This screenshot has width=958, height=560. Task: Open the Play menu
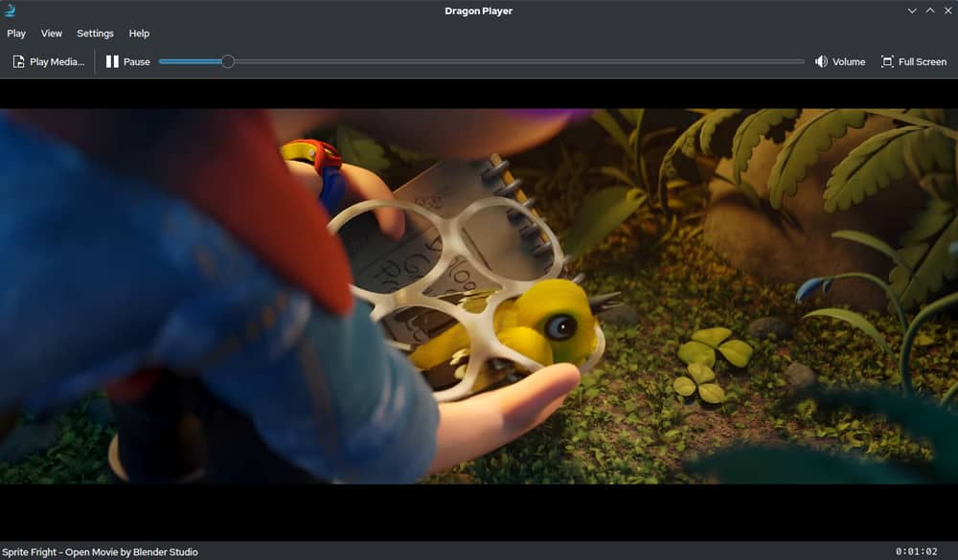coord(16,34)
